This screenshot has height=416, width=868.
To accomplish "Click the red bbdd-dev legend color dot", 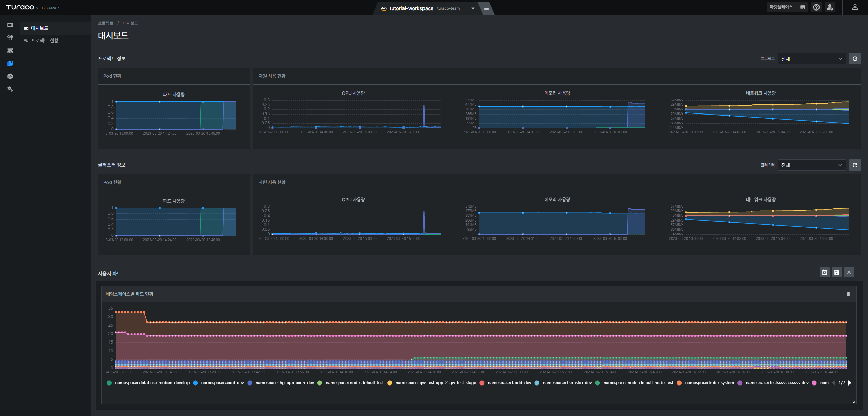I will pyautogui.click(x=482, y=383).
